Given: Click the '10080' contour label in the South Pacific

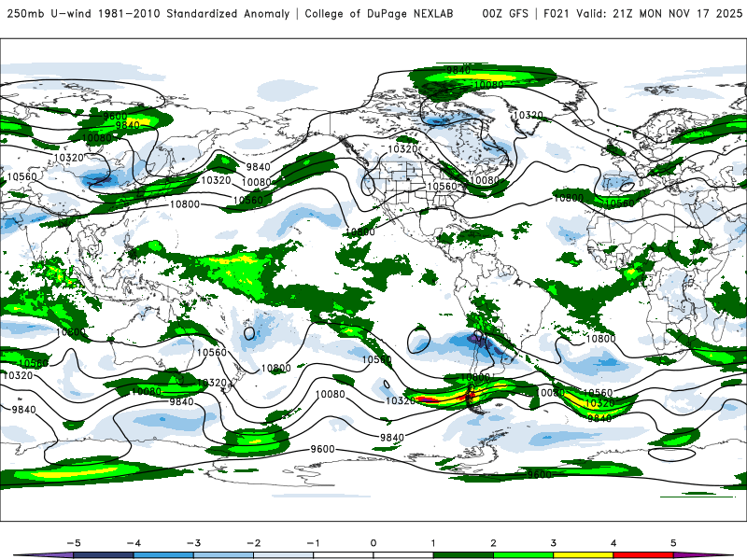Looking at the screenshot, I should (331, 394).
